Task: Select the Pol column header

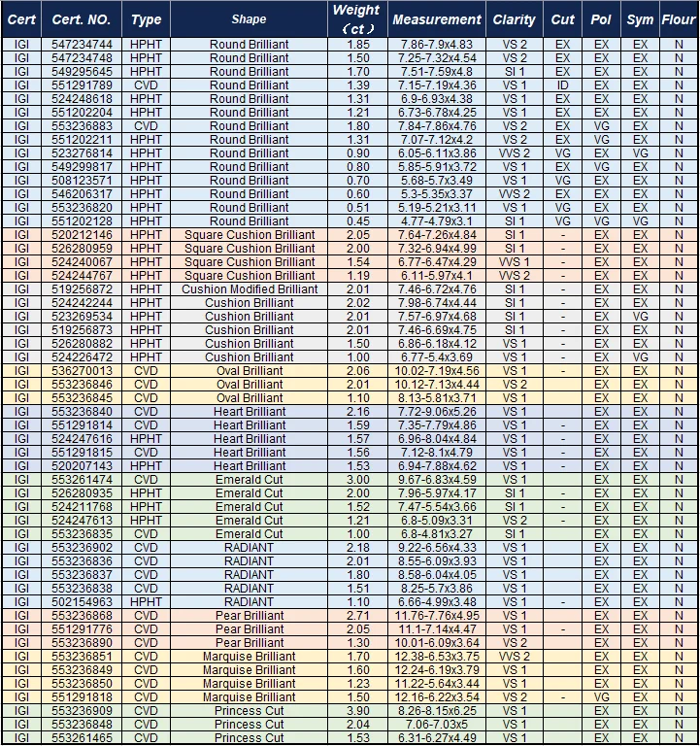Action: click(x=601, y=19)
